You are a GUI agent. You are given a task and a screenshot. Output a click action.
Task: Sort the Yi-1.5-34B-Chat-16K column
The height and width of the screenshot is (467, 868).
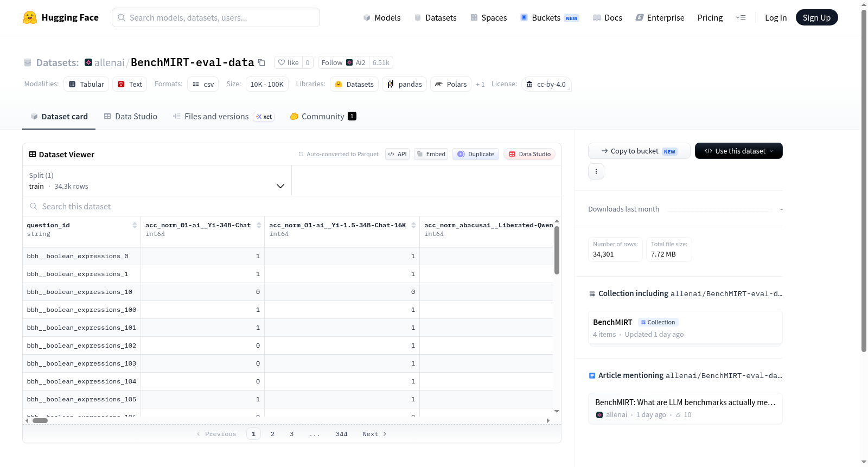[413, 225]
